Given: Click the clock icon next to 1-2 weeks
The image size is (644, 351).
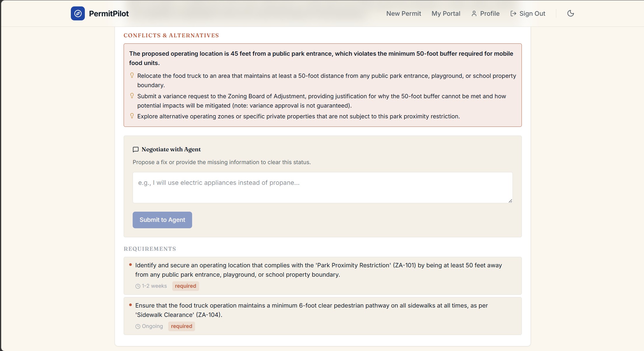Looking at the screenshot, I should [x=138, y=286].
